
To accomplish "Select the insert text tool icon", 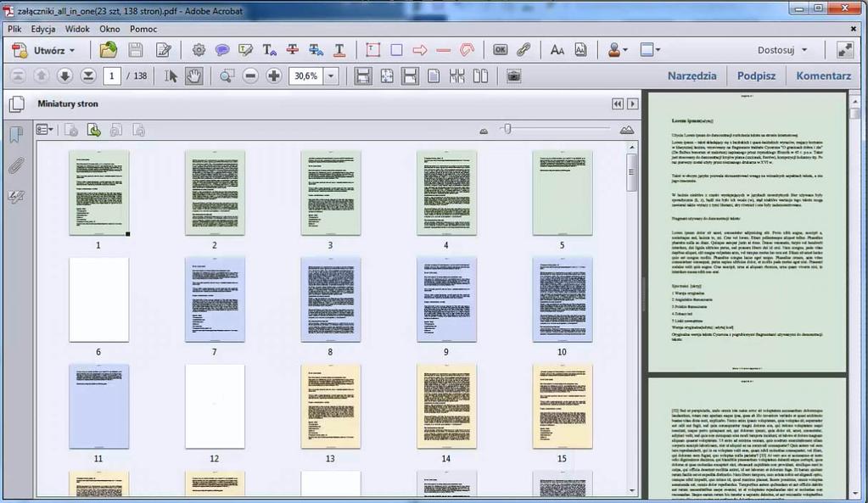I will click(269, 50).
